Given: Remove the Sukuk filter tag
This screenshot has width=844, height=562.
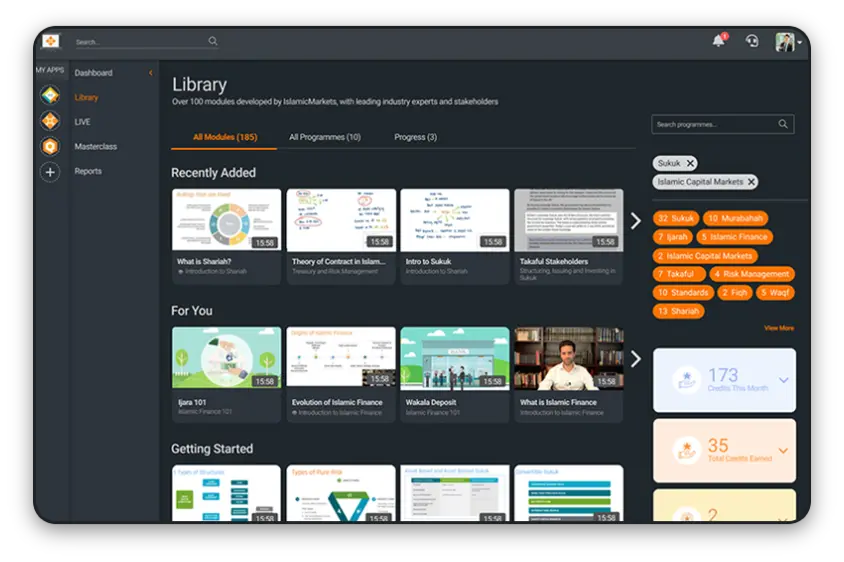Looking at the screenshot, I should point(690,163).
